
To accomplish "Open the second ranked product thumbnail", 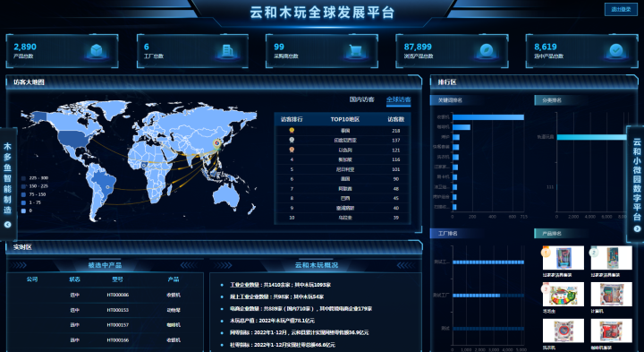I will tap(611, 258).
